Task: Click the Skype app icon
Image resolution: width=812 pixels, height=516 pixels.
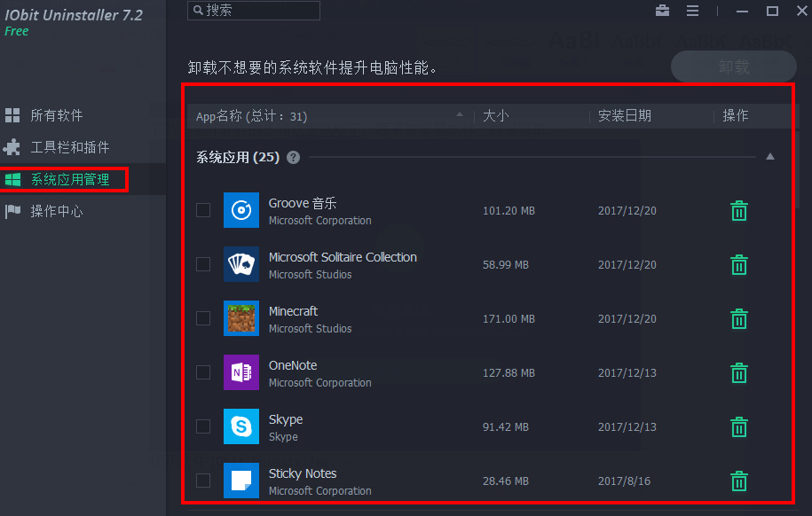Action: [241, 426]
